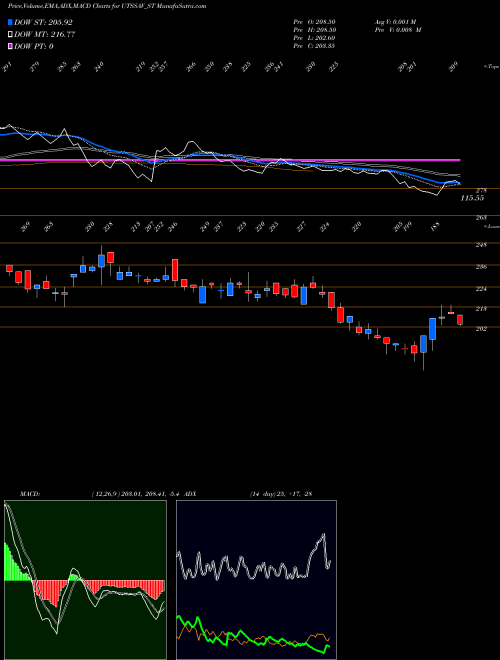Click the 'Pre H' high value
Screen dimensions: 500x660
click(x=314, y=30)
